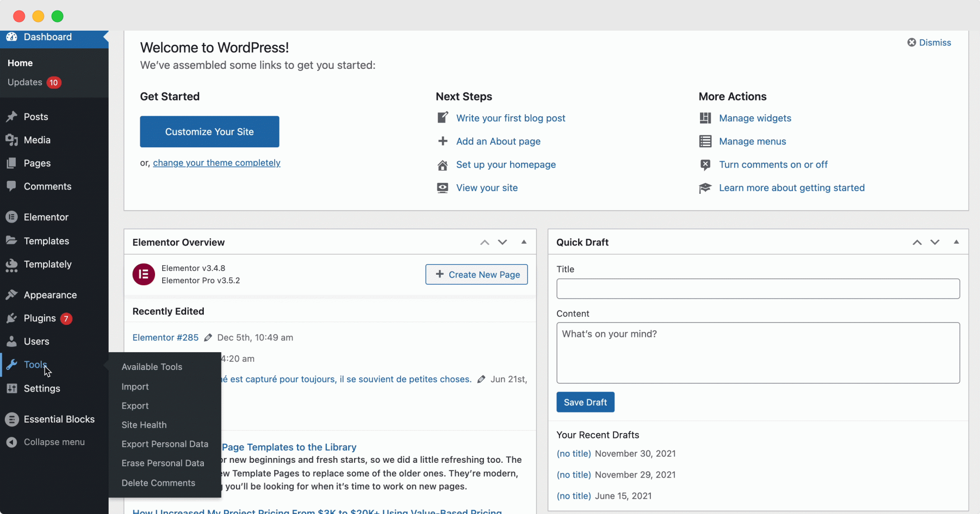Click the Tools wrench icon
This screenshot has height=514, width=980.
(x=11, y=365)
